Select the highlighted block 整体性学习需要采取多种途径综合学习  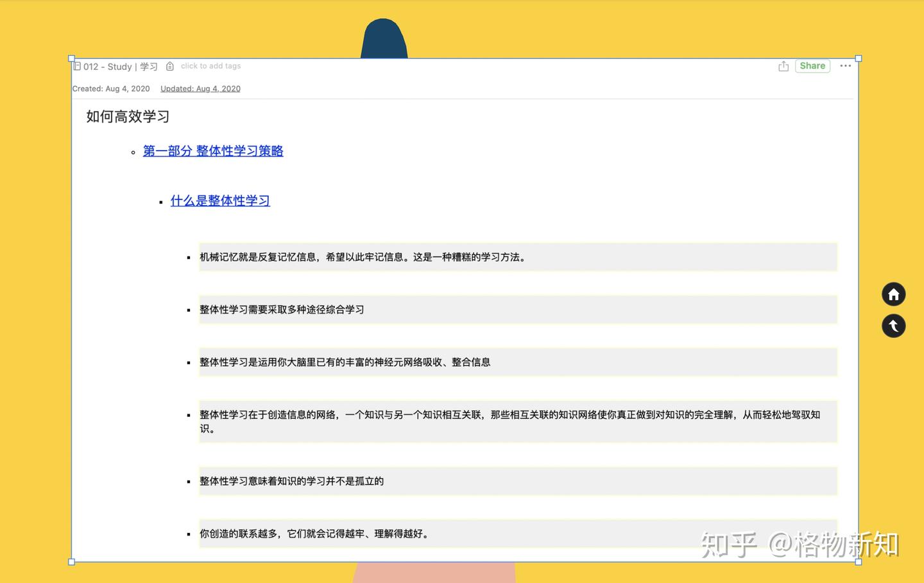pyautogui.click(x=282, y=309)
